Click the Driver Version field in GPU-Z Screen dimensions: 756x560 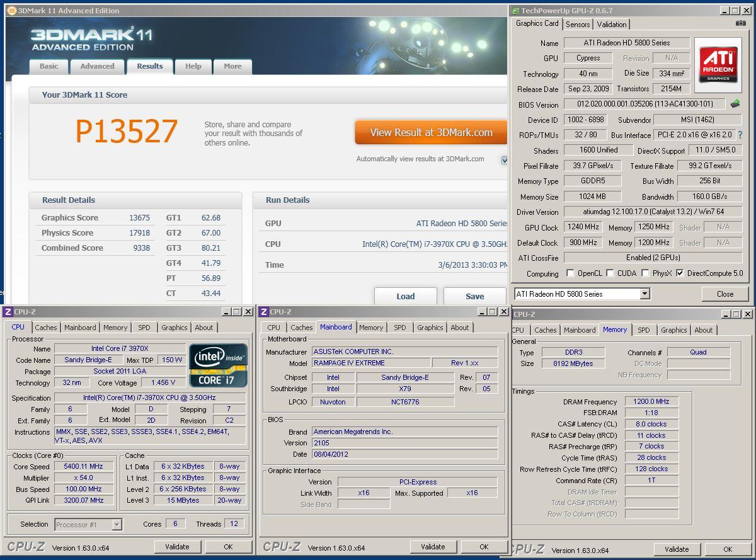tap(653, 212)
